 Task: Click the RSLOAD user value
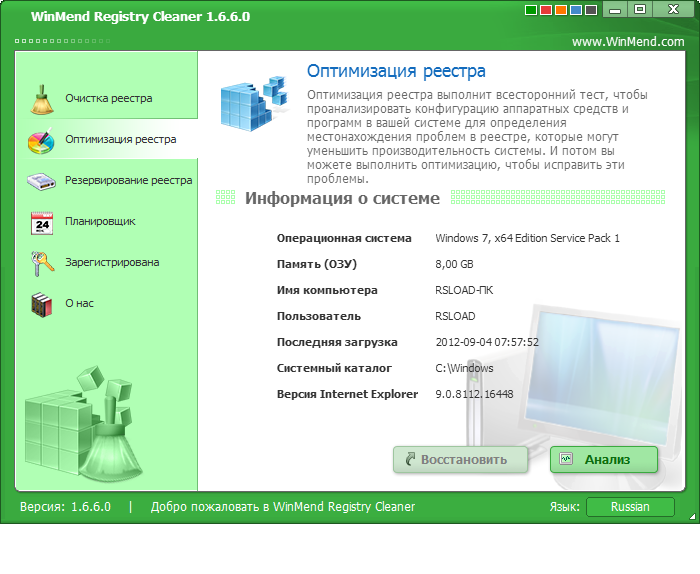point(455,316)
